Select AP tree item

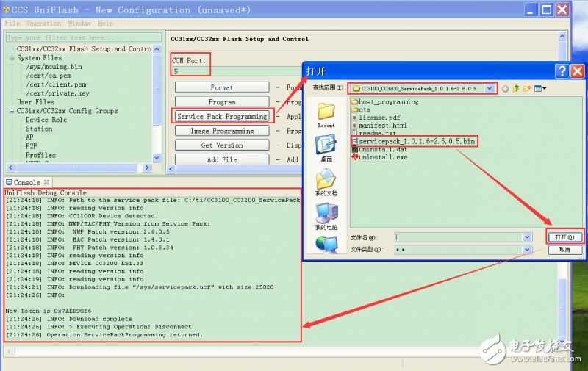click(x=29, y=137)
